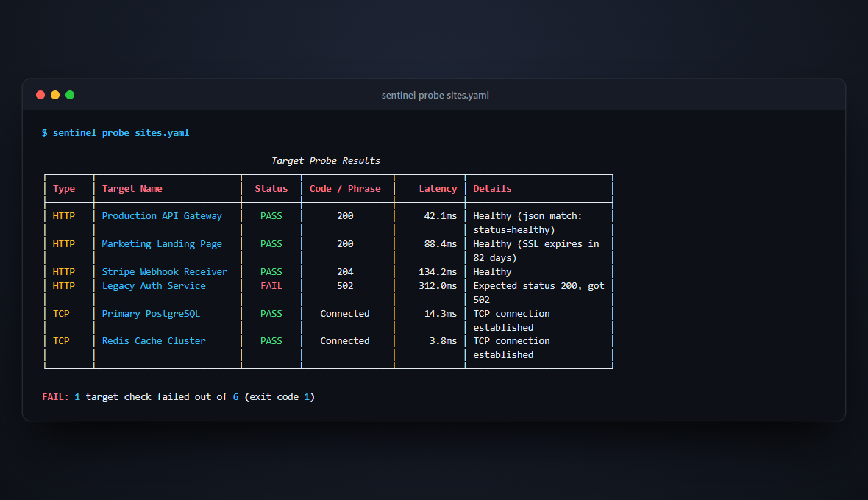Click the 42.1ms latency value
The width and height of the screenshot is (868, 500).
click(441, 215)
